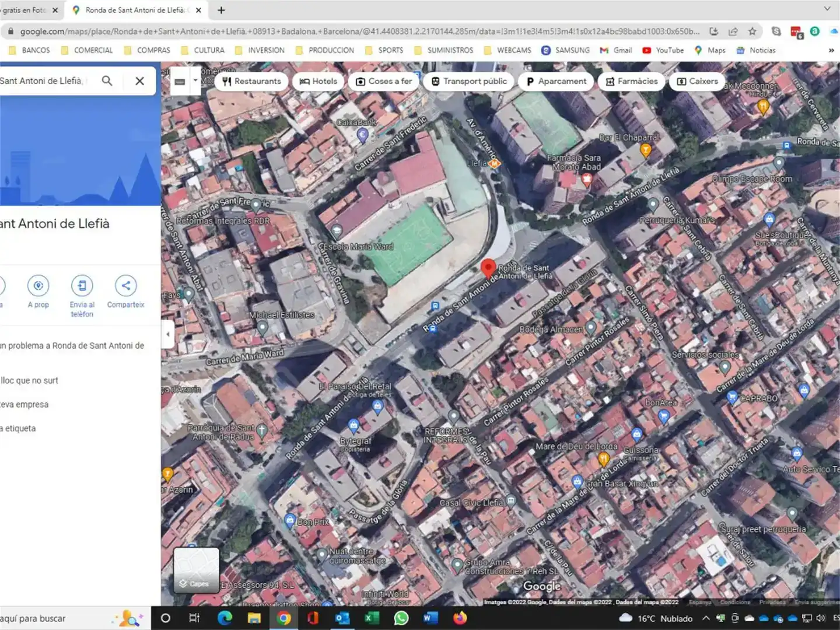840x630 pixels.
Task: Click Bar El Chaparral marker
Action: pyautogui.click(x=645, y=150)
